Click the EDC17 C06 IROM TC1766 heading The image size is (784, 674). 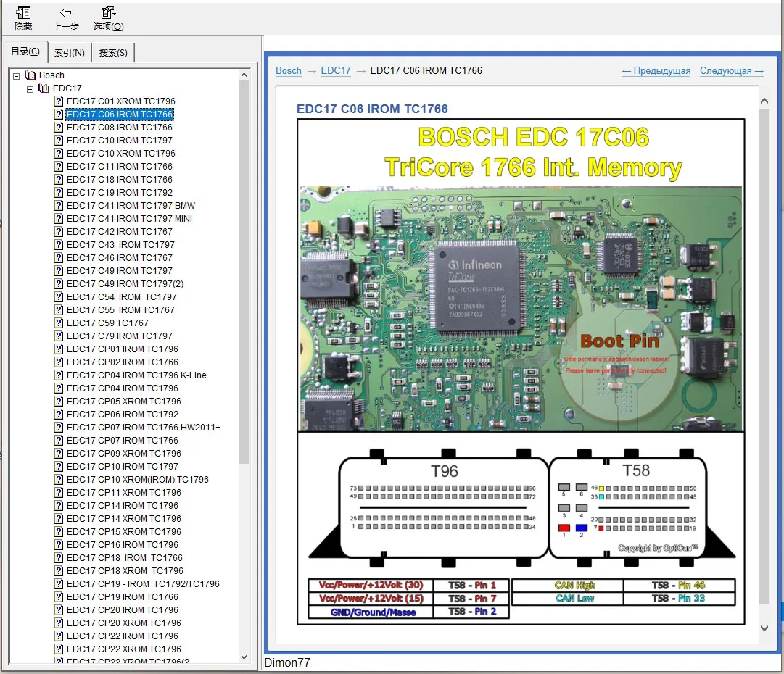372,109
